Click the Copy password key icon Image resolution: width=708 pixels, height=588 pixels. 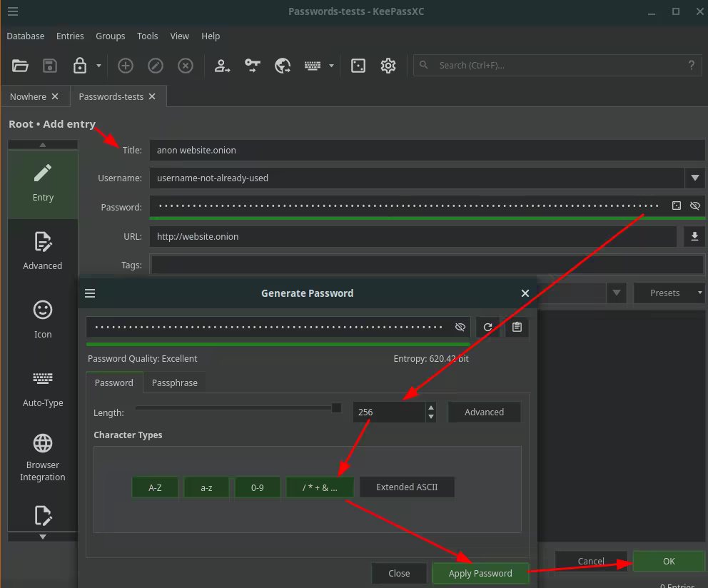(253, 66)
